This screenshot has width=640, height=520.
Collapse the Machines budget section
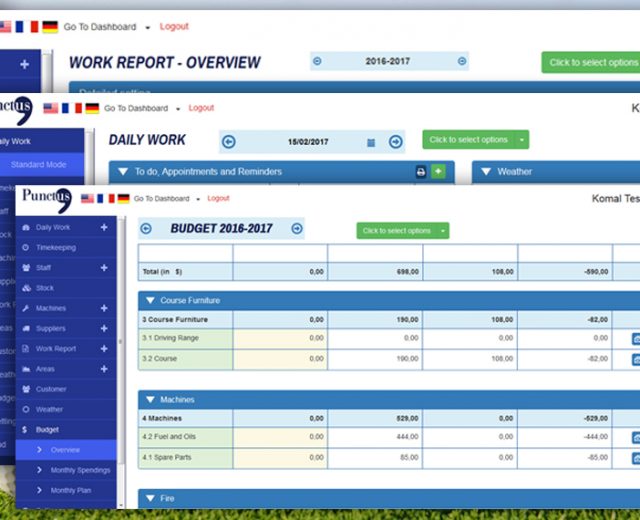151,399
